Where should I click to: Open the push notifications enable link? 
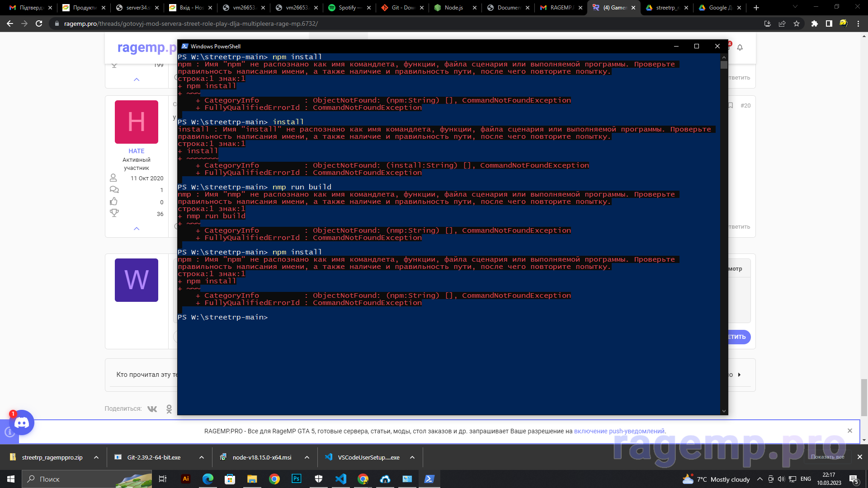[619, 431]
